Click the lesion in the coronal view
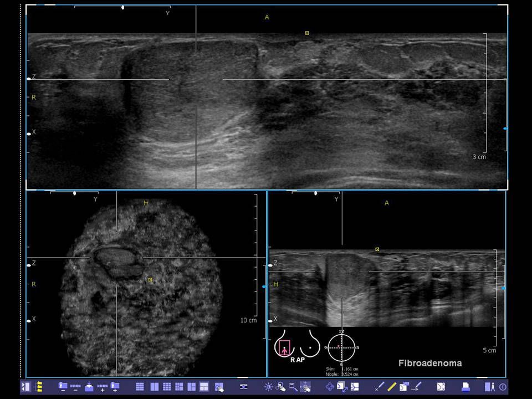 (116, 262)
